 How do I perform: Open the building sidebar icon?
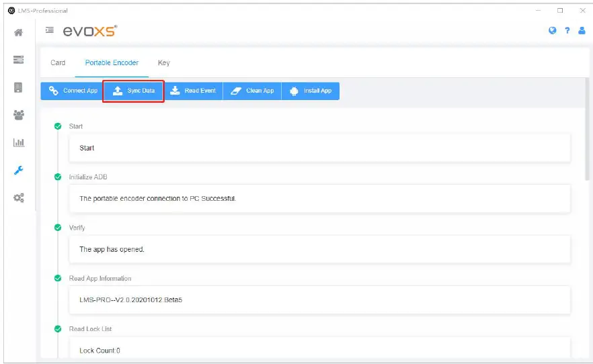coord(18,87)
